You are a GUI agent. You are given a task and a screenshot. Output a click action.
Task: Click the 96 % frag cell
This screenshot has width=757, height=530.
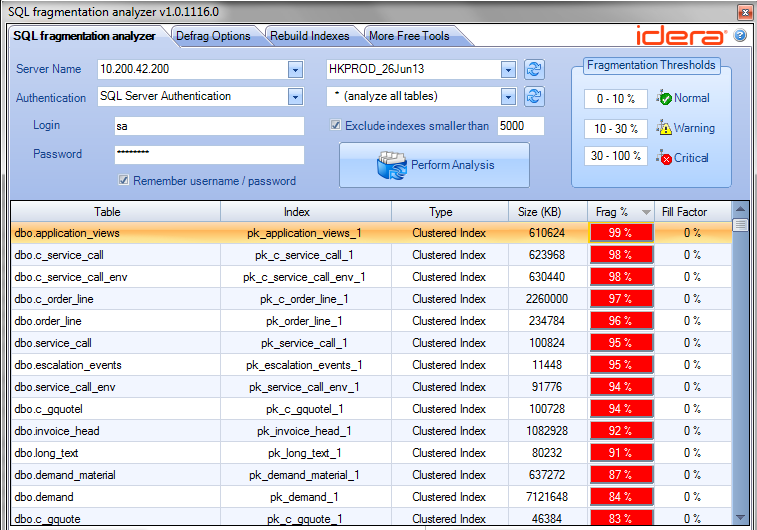tap(621, 321)
